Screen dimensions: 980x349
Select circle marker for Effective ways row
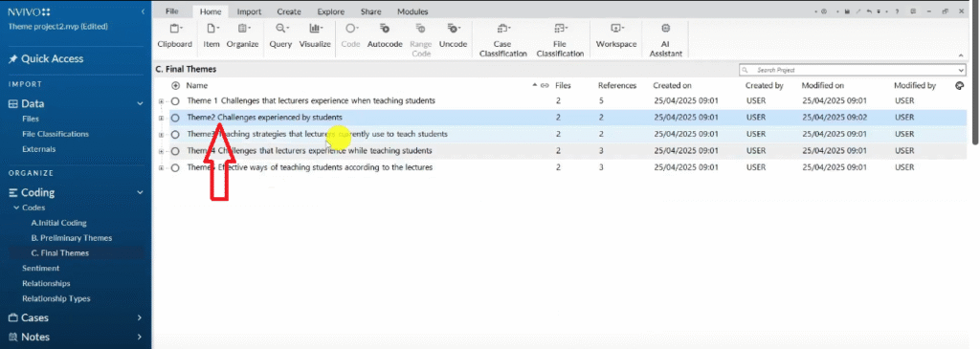pos(176,167)
